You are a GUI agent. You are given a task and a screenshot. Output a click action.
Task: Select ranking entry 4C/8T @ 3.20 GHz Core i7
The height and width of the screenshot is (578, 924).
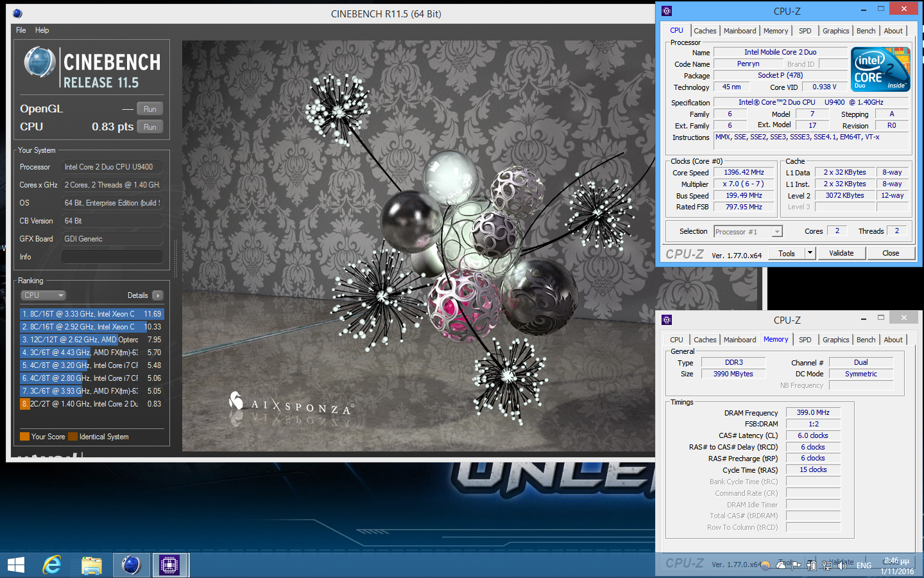tap(92, 365)
